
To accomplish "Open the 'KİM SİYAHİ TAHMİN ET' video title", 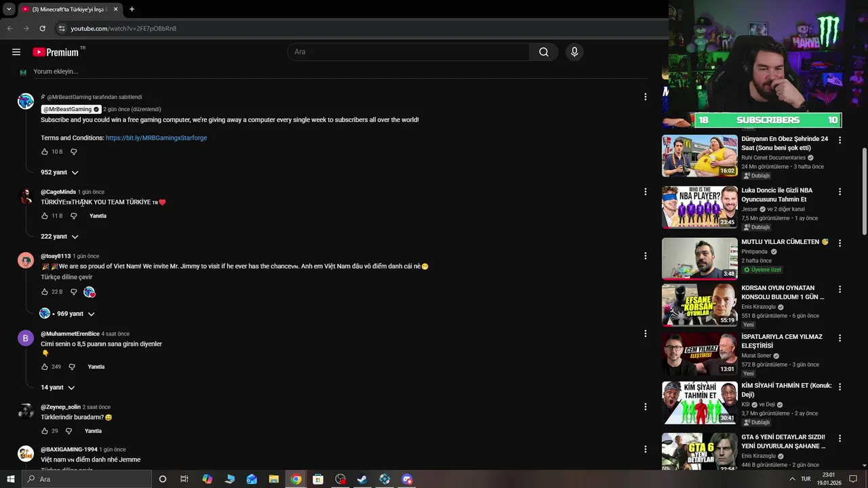I will click(x=786, y=390).
